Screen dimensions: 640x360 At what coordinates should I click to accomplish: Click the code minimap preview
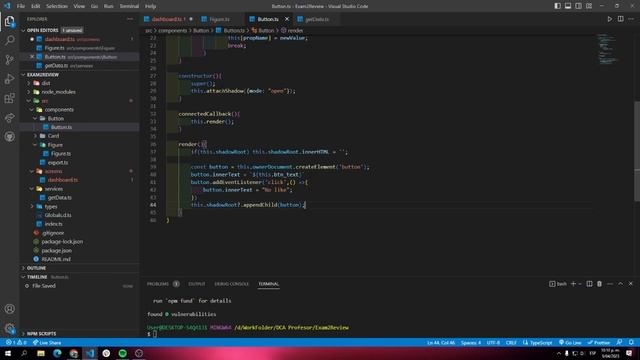click(608, 49)
